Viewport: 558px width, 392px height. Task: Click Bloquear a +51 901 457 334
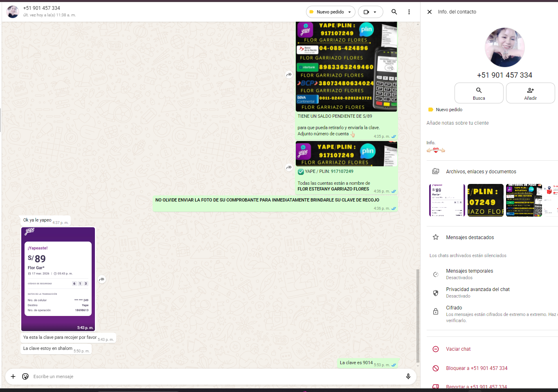point(476,368)
